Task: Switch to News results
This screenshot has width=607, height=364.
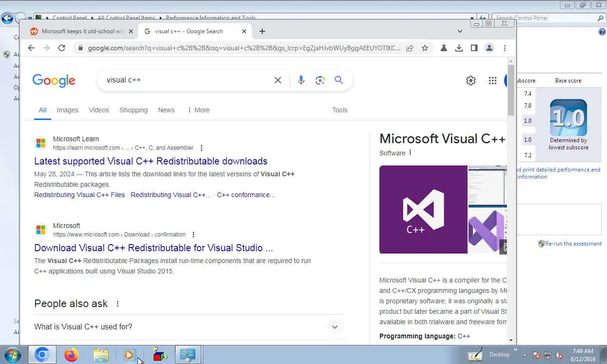Action: coord(166,110)
